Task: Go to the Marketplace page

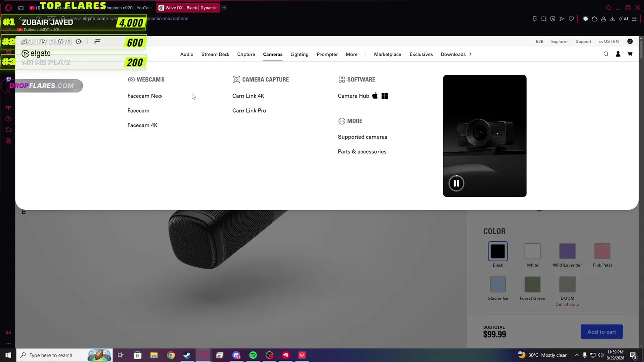Action: [x=387, y=54]
